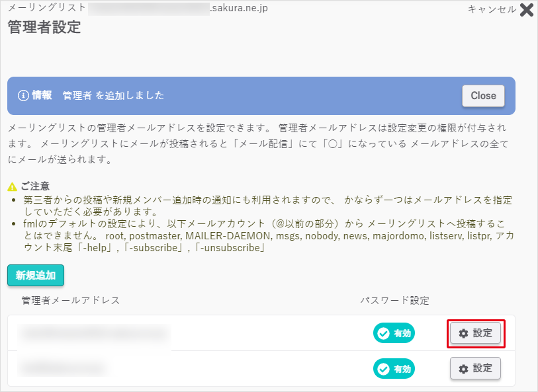Dismiss the info banner with Close button
This screenshot has height=392, width=538.
point(483,96)
